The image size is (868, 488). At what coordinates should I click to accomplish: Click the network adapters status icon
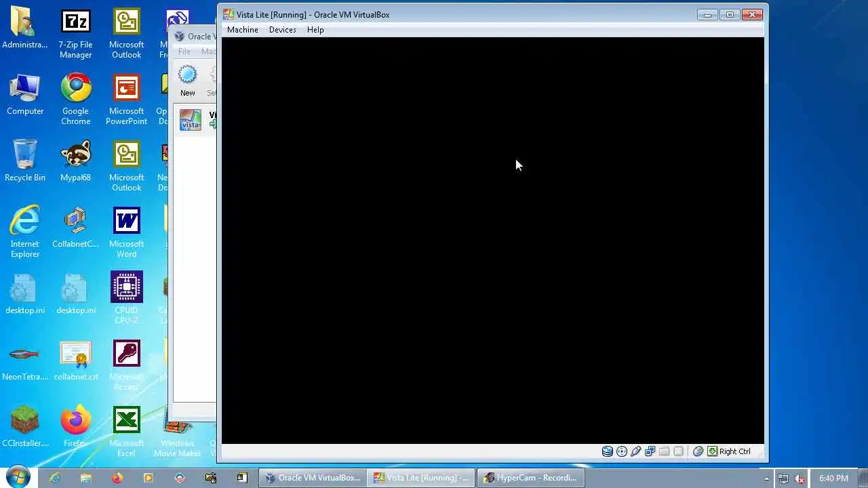coord(650,451)
